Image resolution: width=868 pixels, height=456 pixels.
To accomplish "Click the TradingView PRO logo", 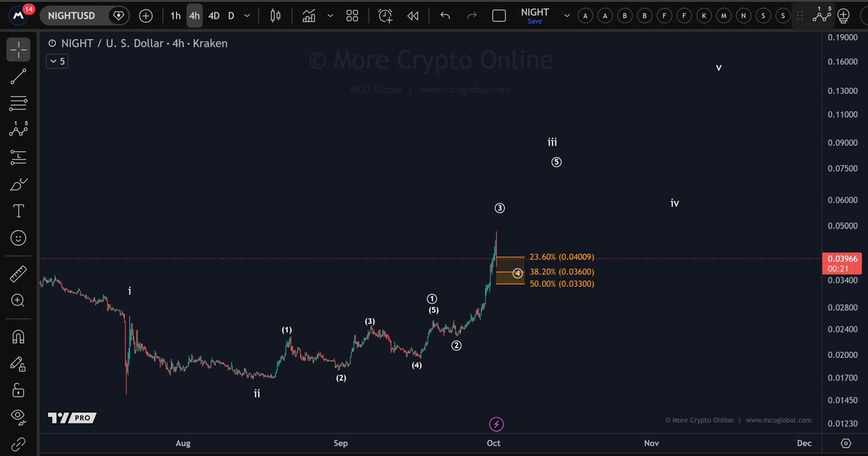I will 72,418.
